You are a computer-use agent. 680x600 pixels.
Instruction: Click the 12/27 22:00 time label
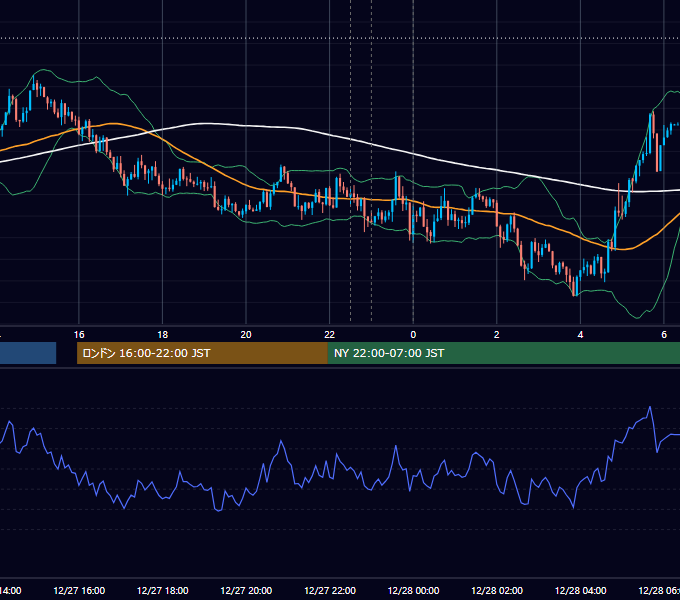coord(330,590)
